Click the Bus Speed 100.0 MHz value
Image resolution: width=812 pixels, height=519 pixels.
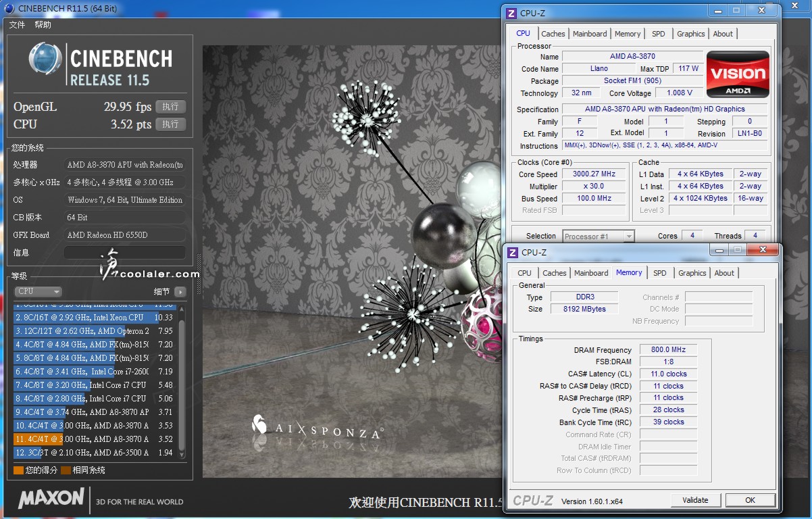point(594,198)
